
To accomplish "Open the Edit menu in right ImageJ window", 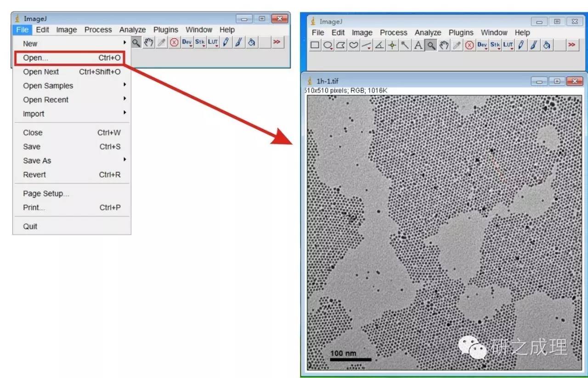I will coord(338,33).
